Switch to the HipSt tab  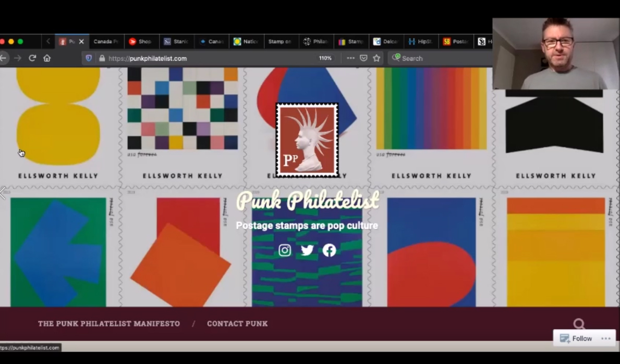click(x=420, y=42)
